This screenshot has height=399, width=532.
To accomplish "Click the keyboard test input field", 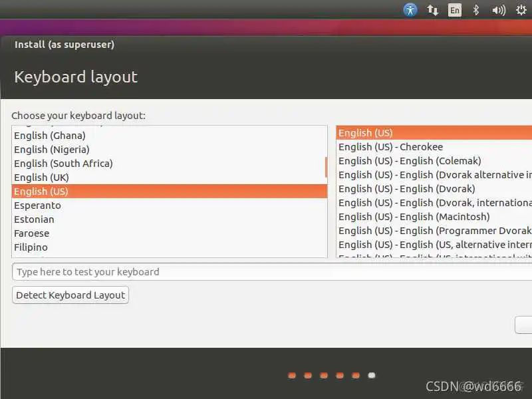I will pos(133,271).
